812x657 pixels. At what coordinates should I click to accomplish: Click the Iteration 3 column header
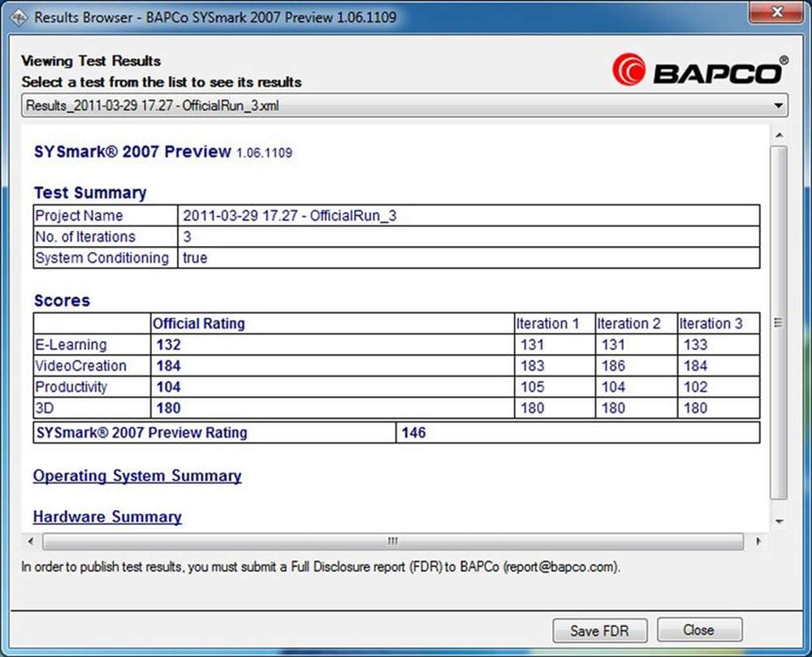tap(710, 323)
